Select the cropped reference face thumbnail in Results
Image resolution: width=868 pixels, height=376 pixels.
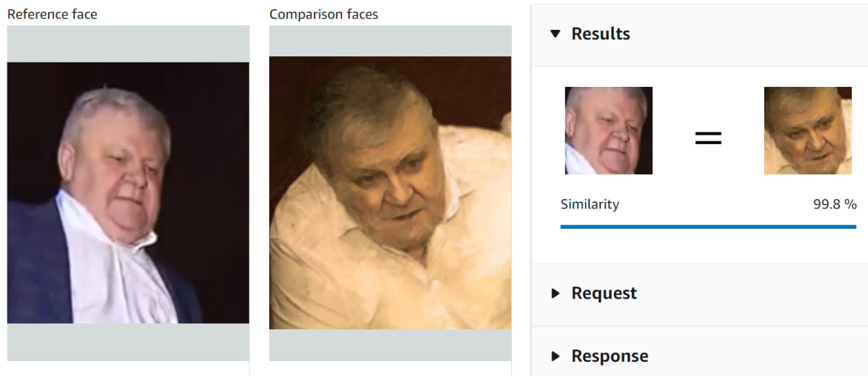point(608,130)
